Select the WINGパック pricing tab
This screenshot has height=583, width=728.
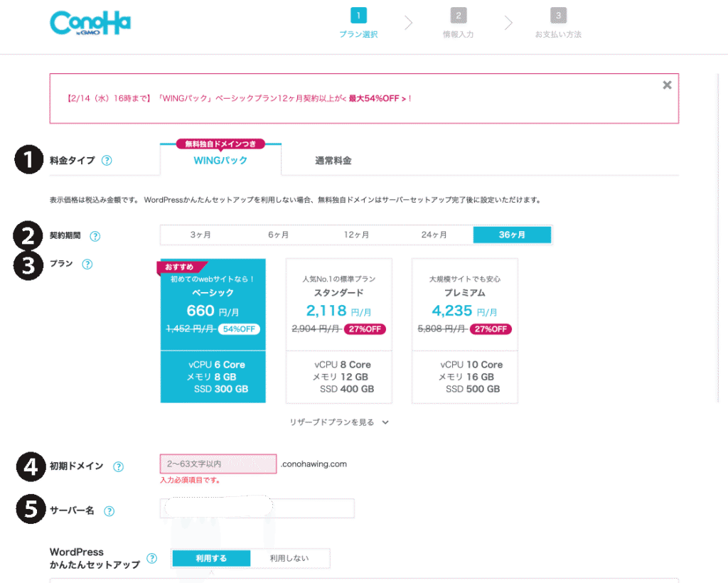220,161
